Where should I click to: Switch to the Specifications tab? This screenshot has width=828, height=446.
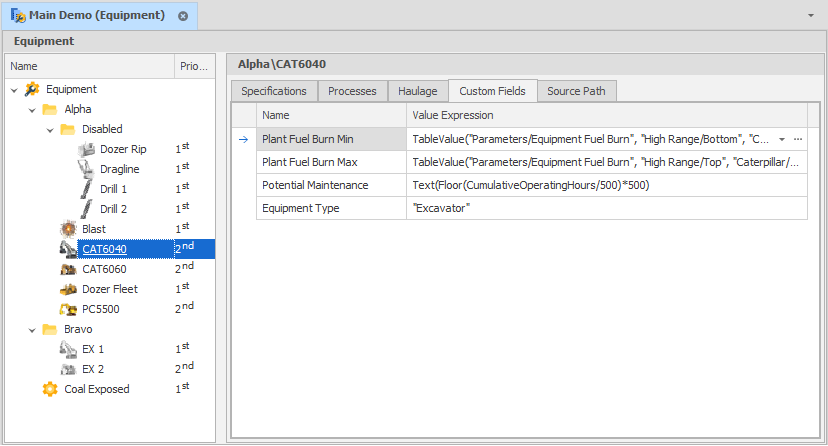point(274,91)
